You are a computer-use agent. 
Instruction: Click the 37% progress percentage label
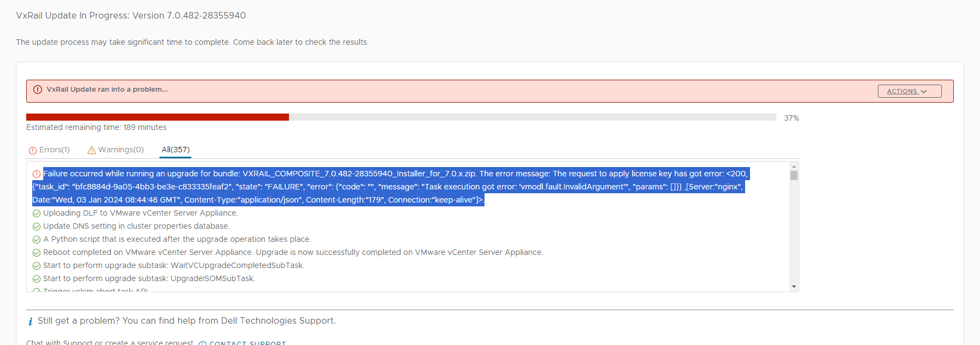792,118
